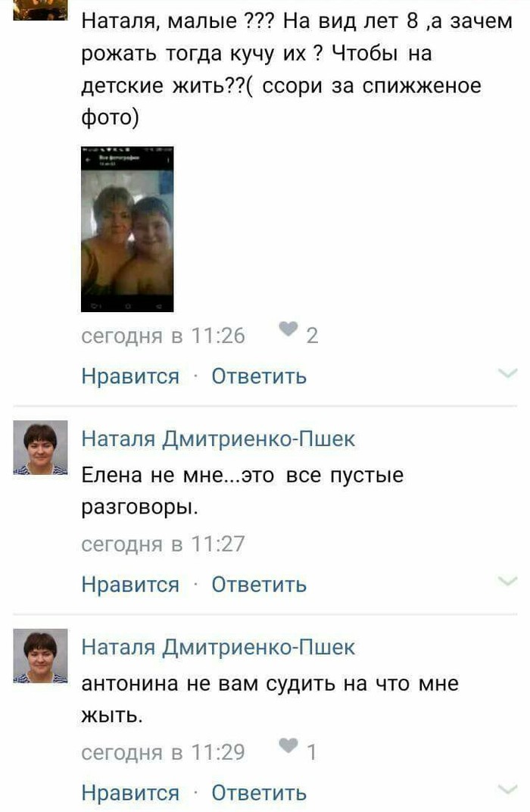Screen dimensions: 530x812
Task: Open the 'сегодня в 11:27' timestamp
Action: 163,545
